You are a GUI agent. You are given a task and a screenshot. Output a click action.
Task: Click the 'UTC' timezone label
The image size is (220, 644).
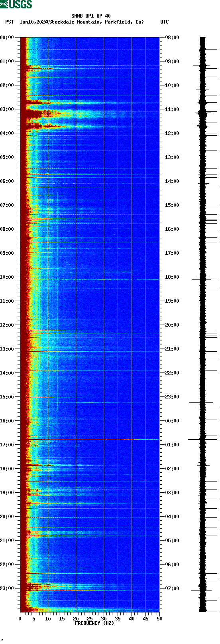pyautogui.click(x=165, y=22)
